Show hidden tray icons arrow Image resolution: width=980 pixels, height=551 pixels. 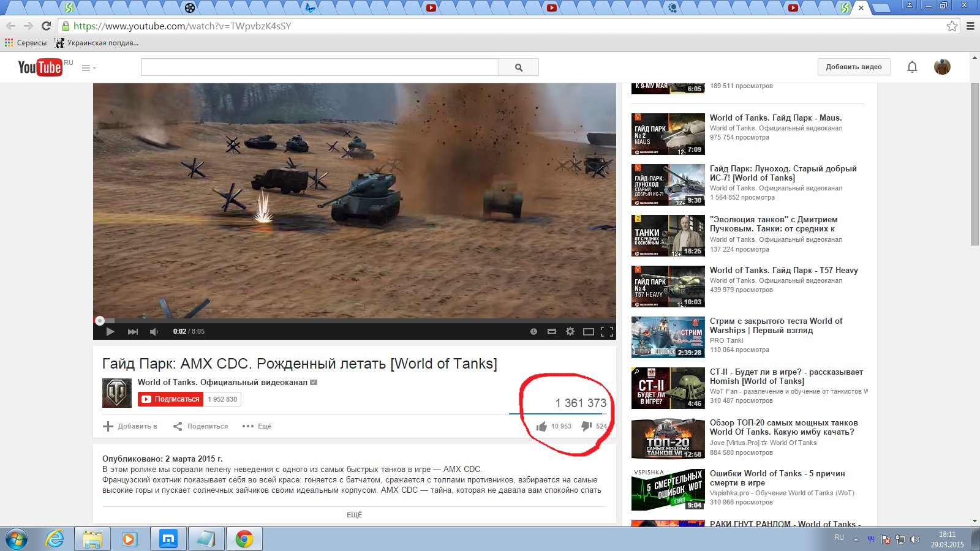pyautogui.click(x=856, y=539)
